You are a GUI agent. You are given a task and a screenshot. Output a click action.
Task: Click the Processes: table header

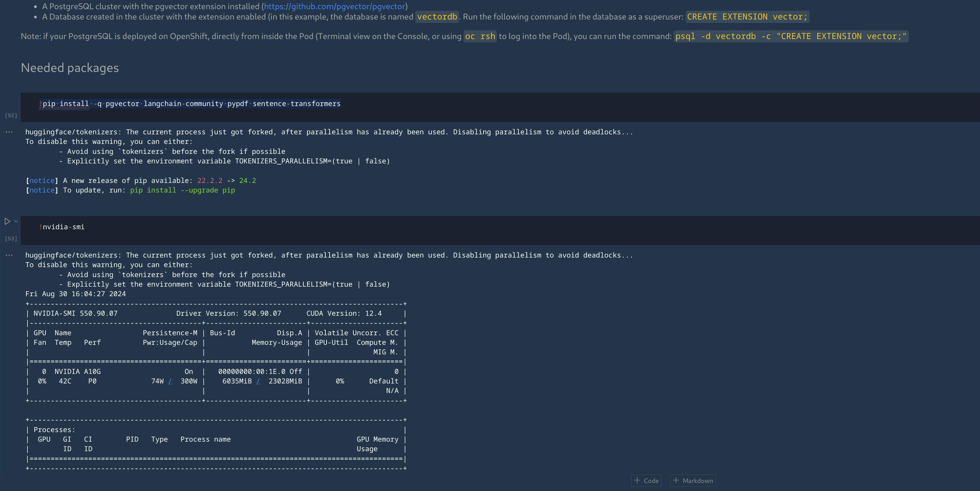point(54,430)
